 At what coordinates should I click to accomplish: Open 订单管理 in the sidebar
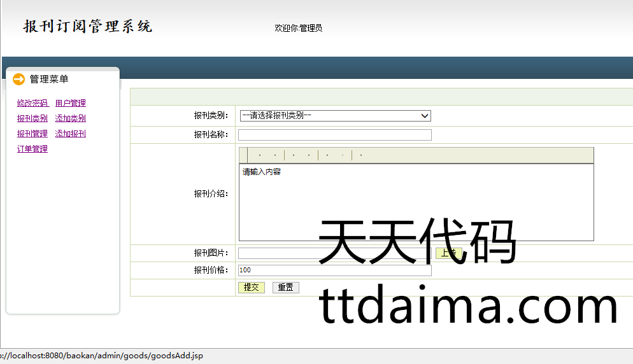point(32,149)
